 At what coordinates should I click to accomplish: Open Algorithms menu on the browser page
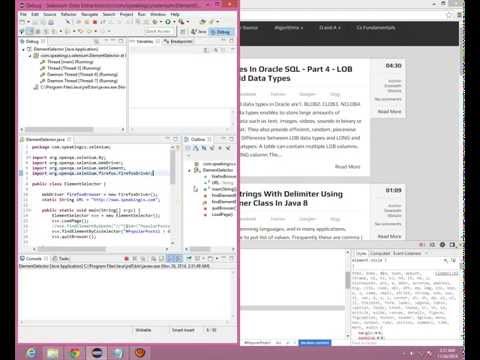tap(289, 28)
